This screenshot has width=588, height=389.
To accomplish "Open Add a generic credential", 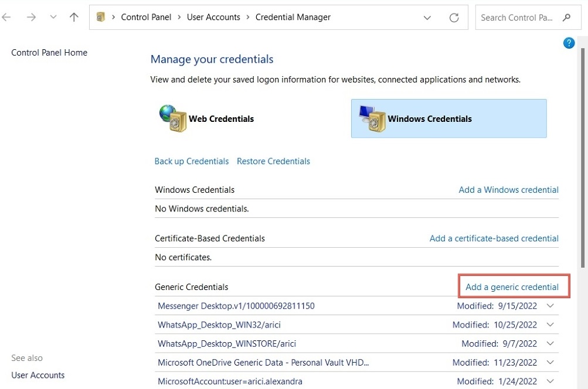I will tap(512, 287).
